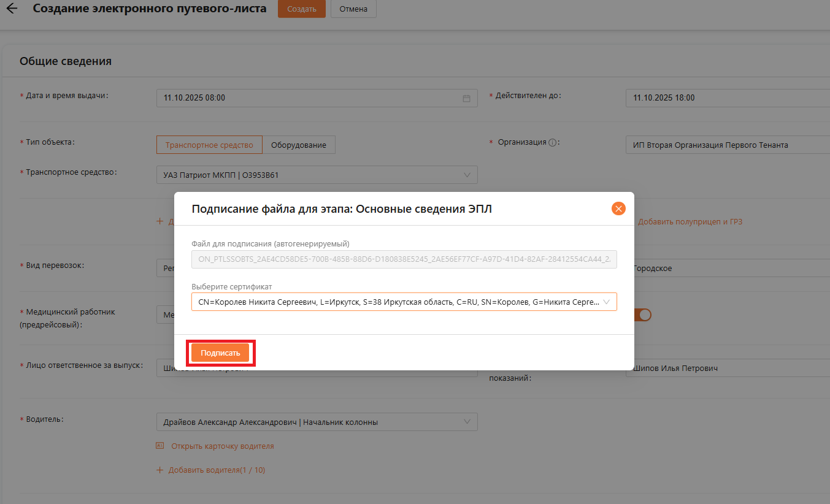Select the Оборудование object type
The height and width of the screenshot is (504, 830).
tap(299, 145)
